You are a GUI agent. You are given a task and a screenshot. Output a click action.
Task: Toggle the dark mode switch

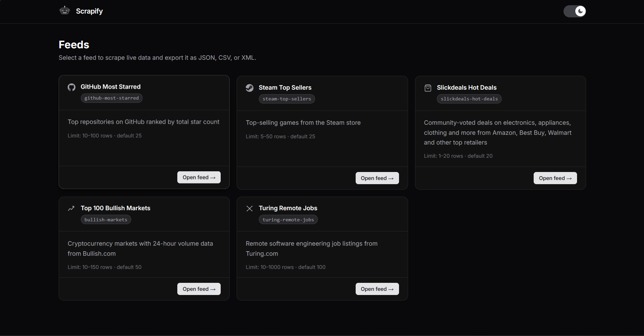[x=575, y=11]
